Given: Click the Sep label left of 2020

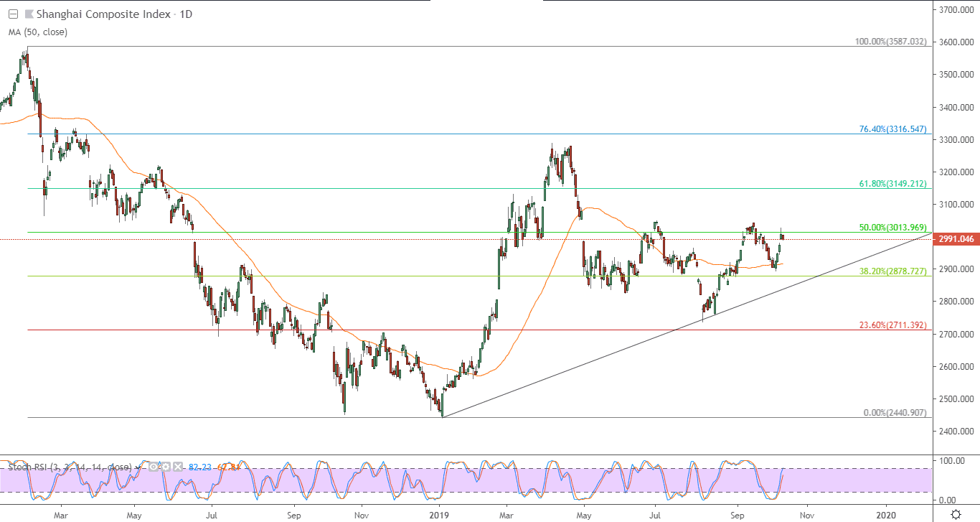Looking at the screenshot, I should click(x=737, y=514).
